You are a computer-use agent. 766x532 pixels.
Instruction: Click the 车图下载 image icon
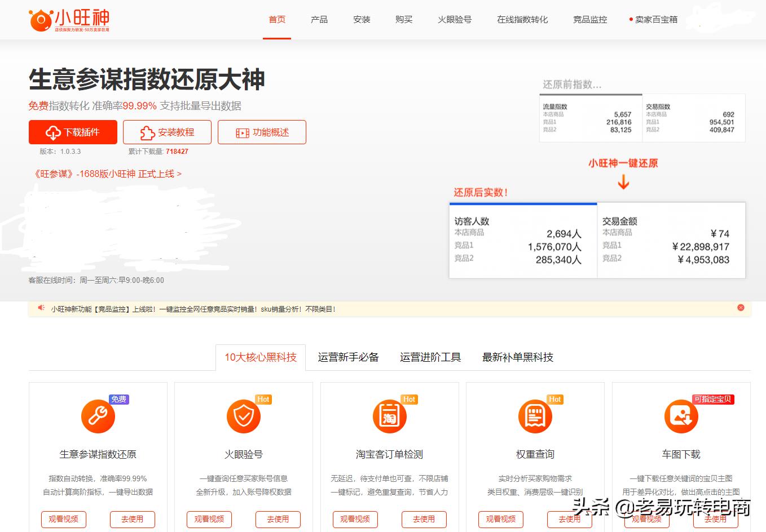click(x=681, y=416)
